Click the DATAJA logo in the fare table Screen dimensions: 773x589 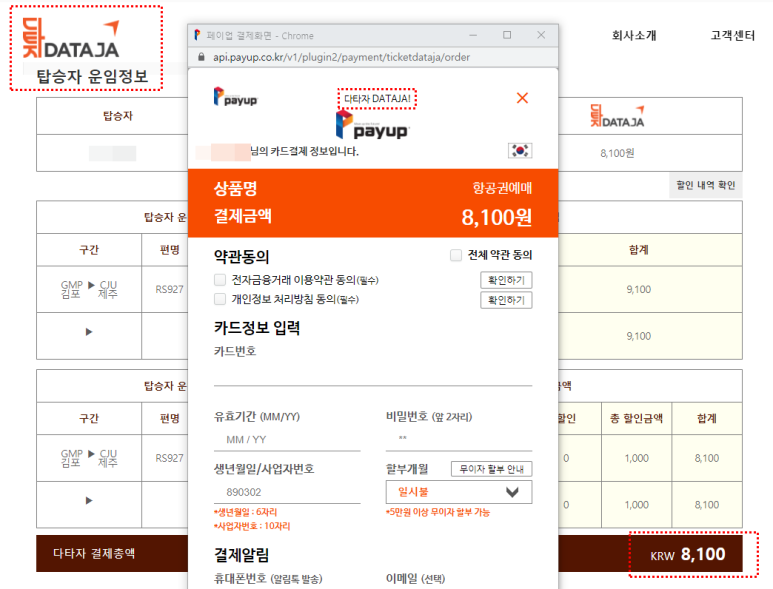coord(617,116)
